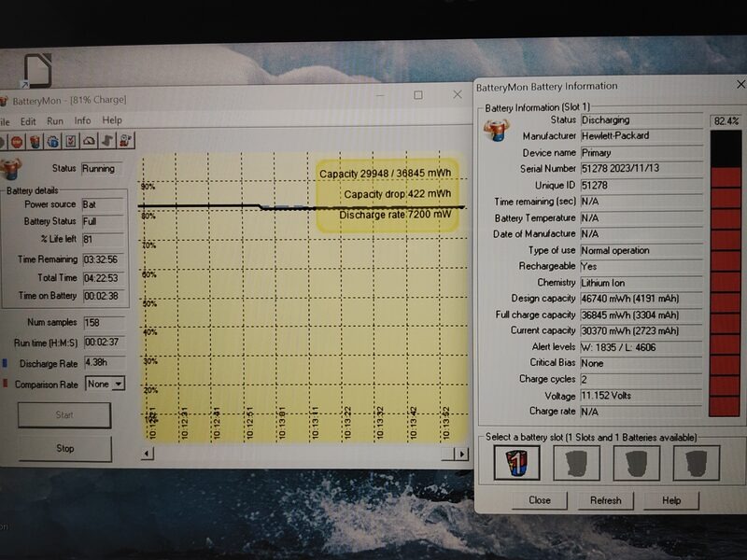Viewport: 747px width, 560px height.
Task: Open the File menu
Action: (x=5, y=122)
